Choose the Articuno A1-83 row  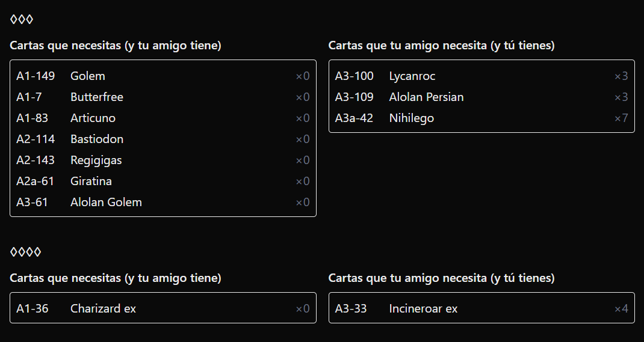point(163,118)
